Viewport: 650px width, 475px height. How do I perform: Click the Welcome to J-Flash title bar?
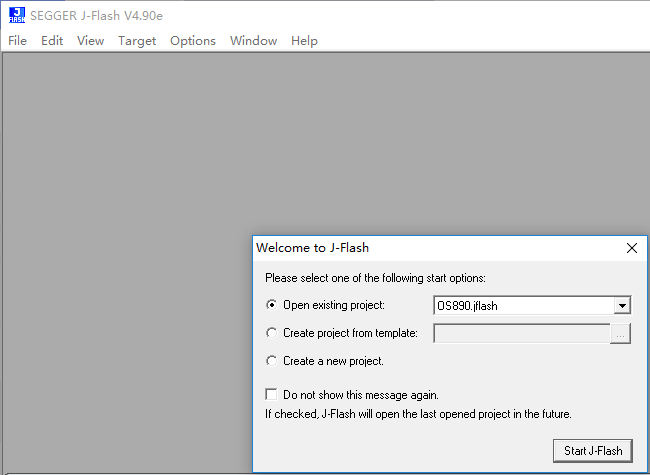click(437, 248)
